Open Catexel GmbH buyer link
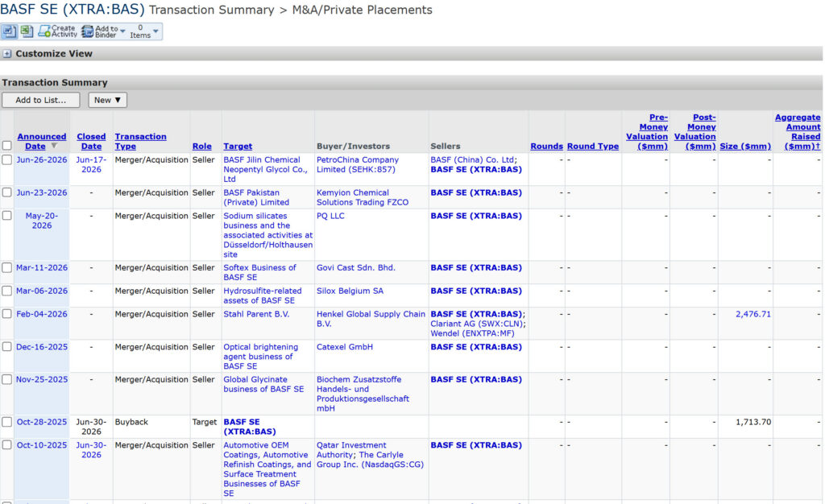Screen dimensions: 825x504 tap(345, 347)
